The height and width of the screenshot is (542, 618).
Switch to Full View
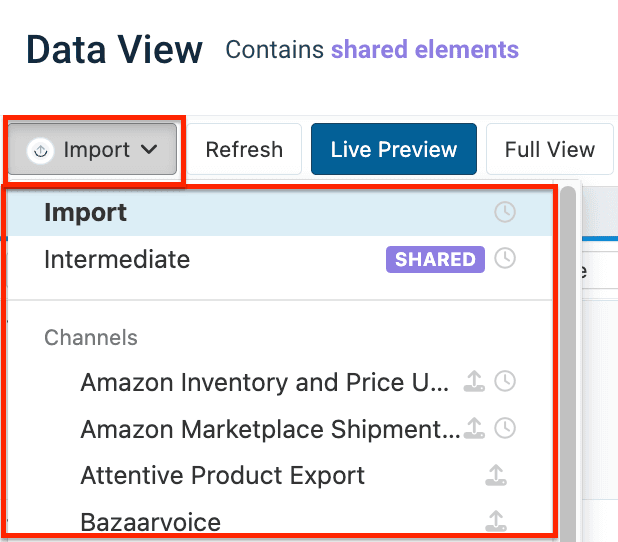[x=549, y=150]
